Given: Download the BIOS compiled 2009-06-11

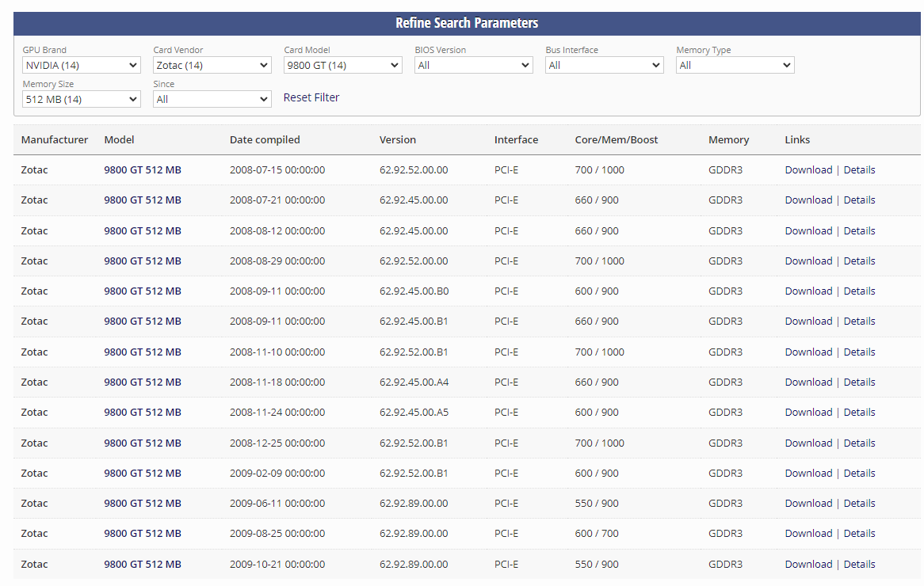Looking at the screenshot, I should pos(808,504).
